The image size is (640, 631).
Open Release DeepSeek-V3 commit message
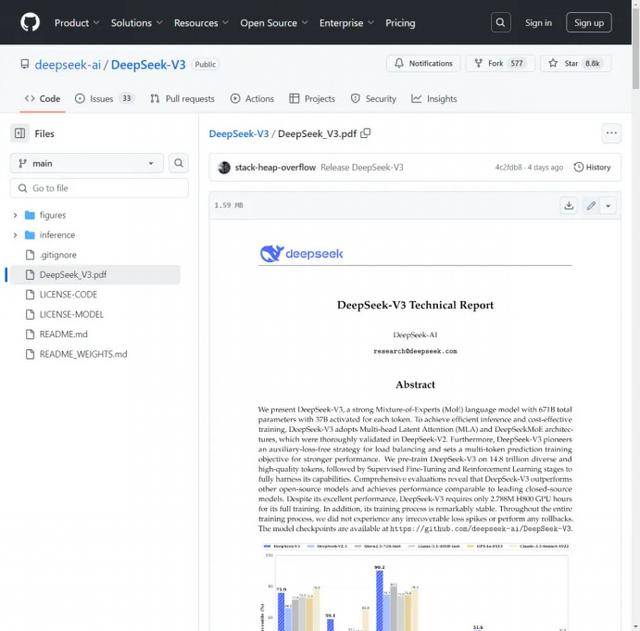click(362, 167)
